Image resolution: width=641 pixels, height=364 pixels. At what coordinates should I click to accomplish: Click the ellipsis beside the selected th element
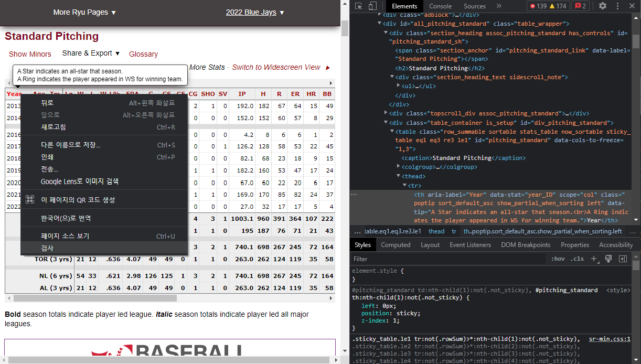pos(354,195)
